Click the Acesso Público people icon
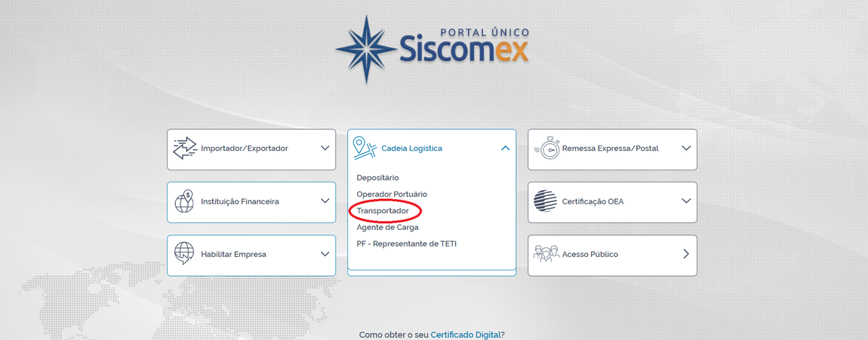This screenshot has width=868, height=340. pos(546,254)
